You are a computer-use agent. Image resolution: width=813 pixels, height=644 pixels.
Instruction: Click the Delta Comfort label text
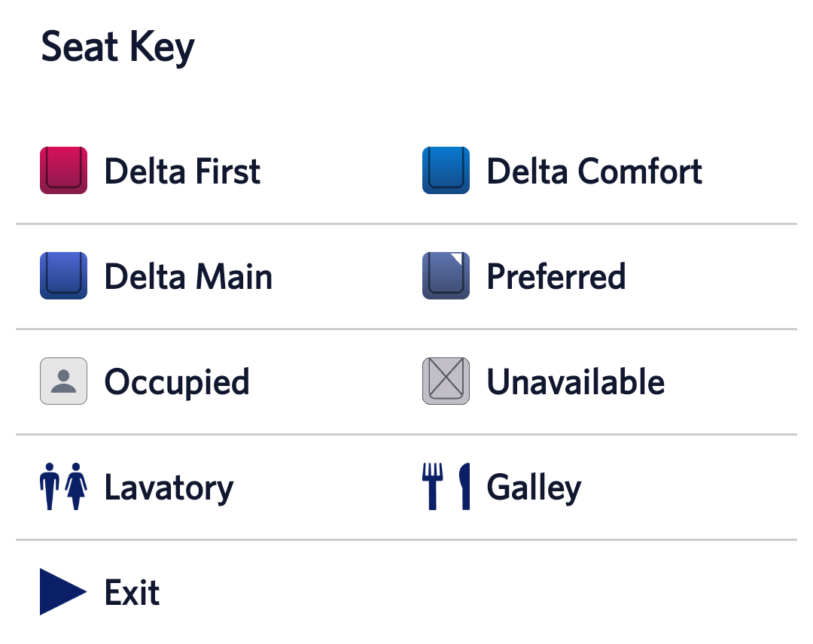594,172
